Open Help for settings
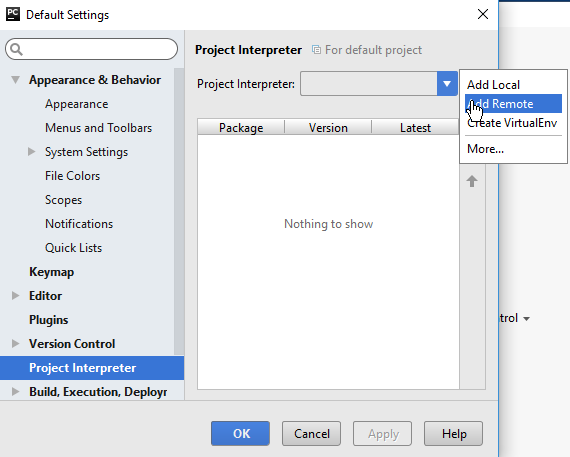 coord(453,433)
